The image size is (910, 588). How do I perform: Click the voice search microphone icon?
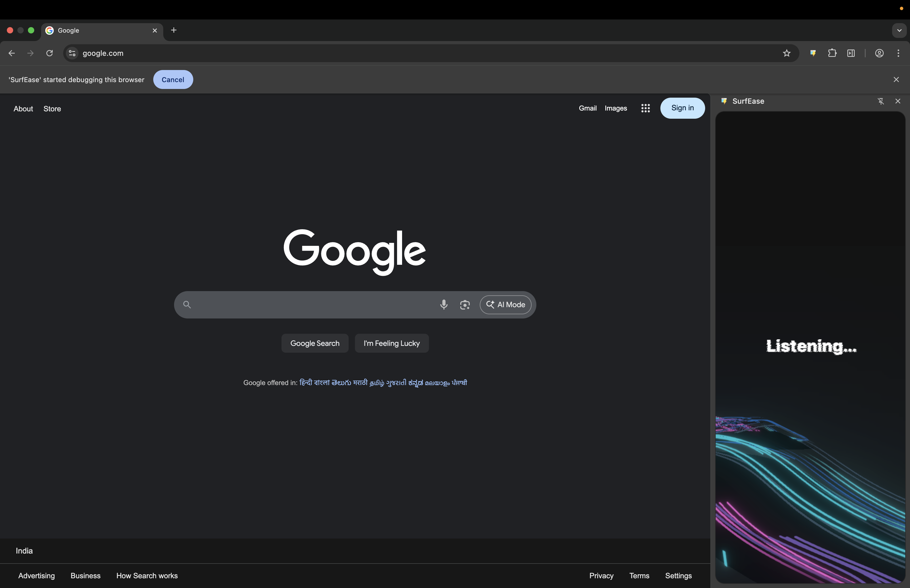click(444, 304)
